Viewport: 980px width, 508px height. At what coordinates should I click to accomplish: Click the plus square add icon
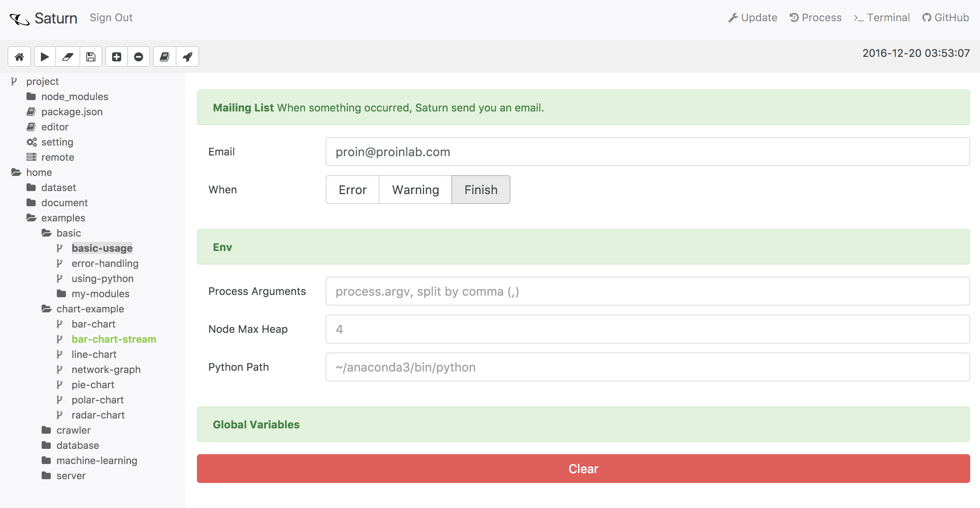coord(116,57)
